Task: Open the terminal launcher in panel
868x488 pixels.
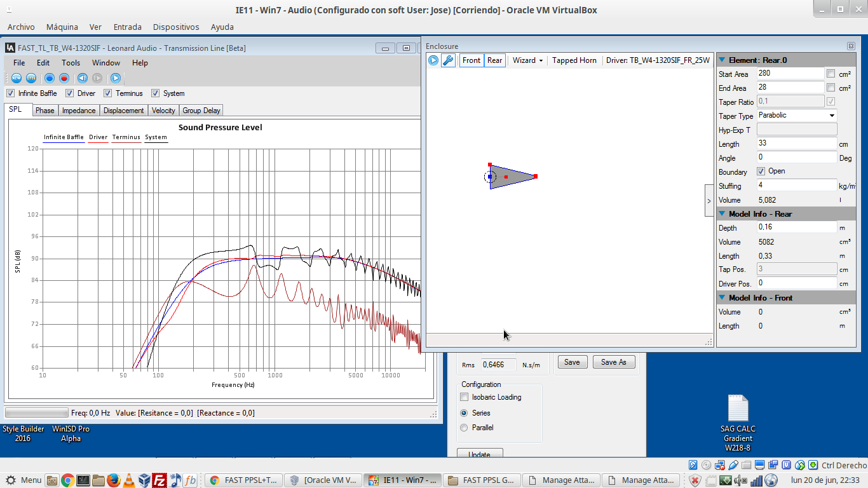Action: 83,480
